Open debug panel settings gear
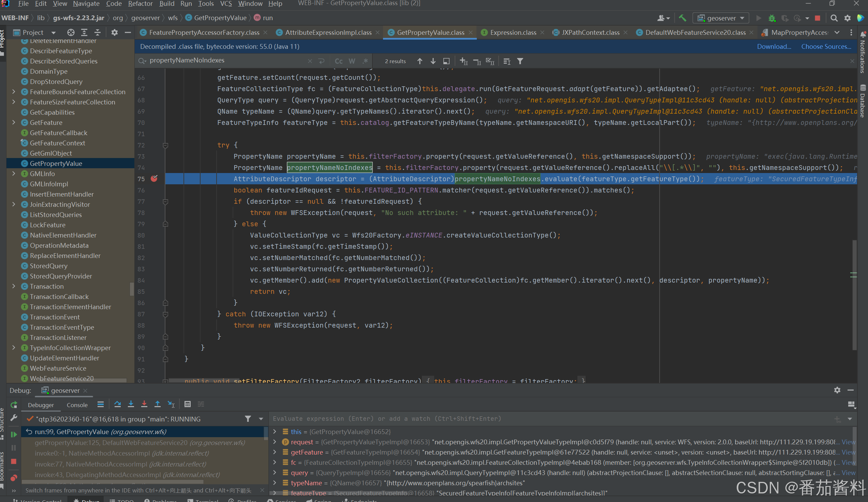Image resolution: width=868 pixels, height=502 pixels. (837, 390)
